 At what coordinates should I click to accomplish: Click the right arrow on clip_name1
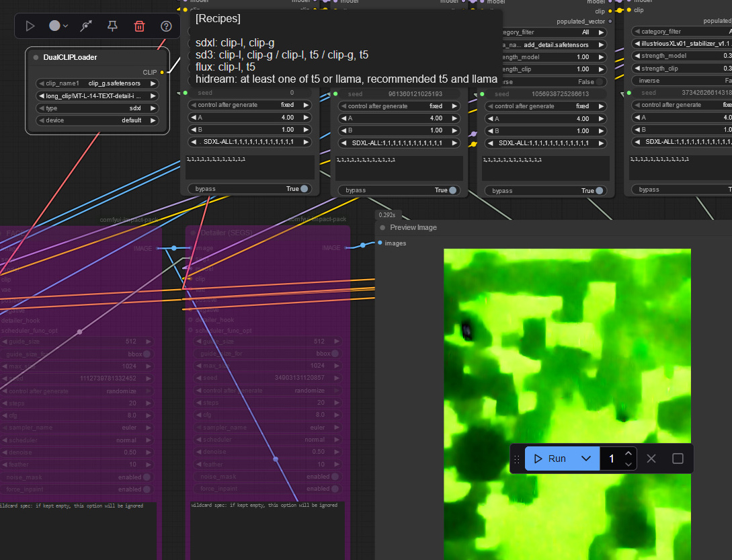pos(153,83)
